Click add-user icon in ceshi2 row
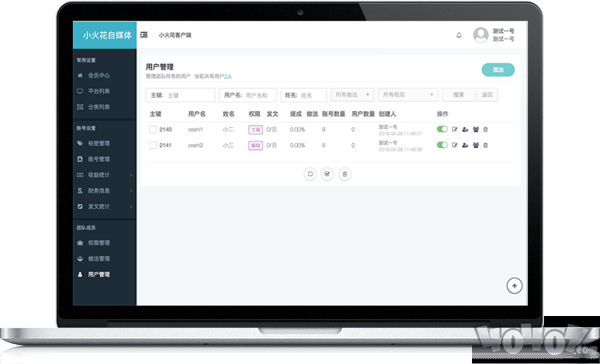Screen dimensions: 600x364 (x=465, y=145)
